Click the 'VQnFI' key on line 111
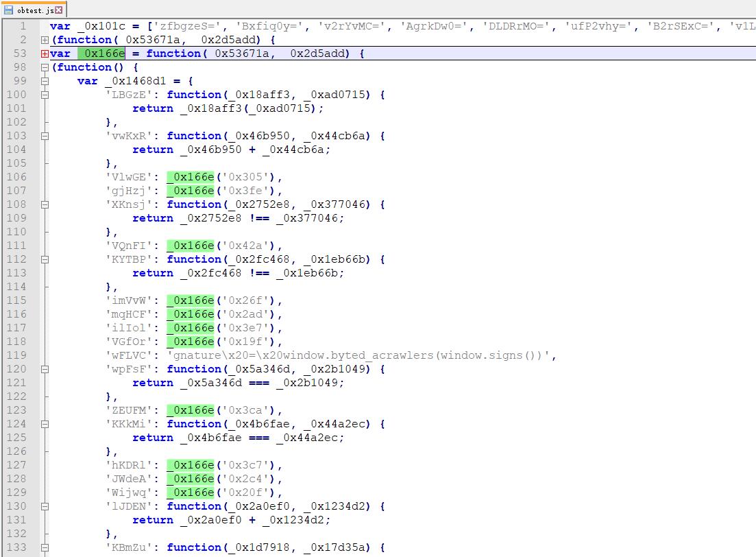Image resolution: width=756 pixels, height=557 pixels. tap(129, 246)
